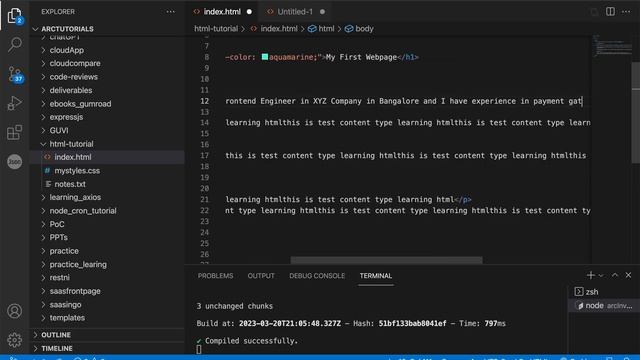
Task: Open the Explorer view in activity bar
Action: click(x=15, y=16)
